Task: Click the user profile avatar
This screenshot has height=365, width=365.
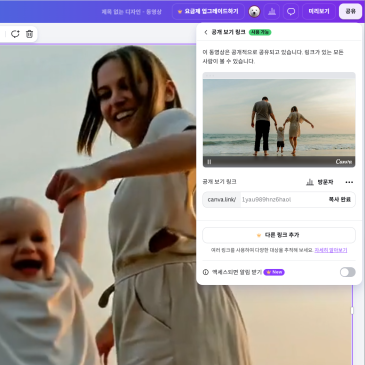Action: pos(254,12)
